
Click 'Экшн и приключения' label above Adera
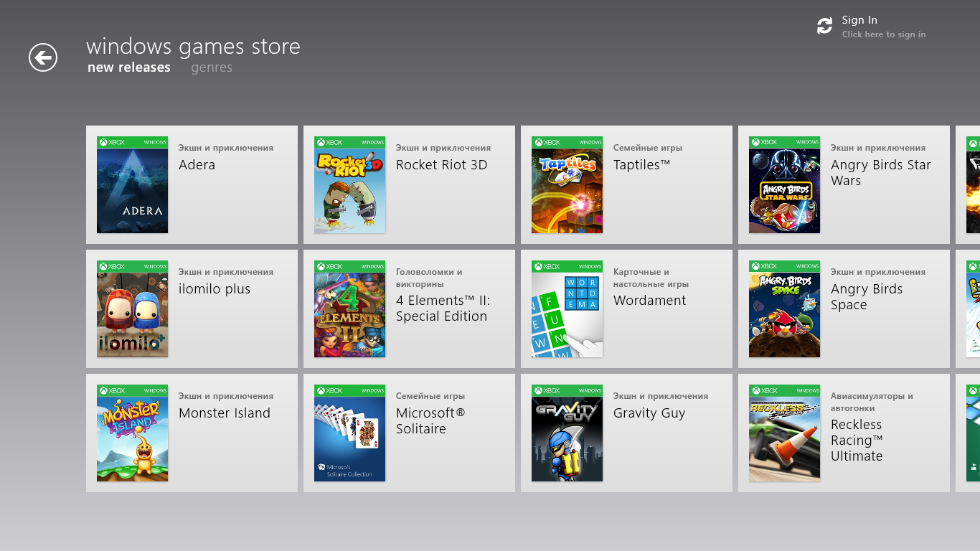[226, 148]
